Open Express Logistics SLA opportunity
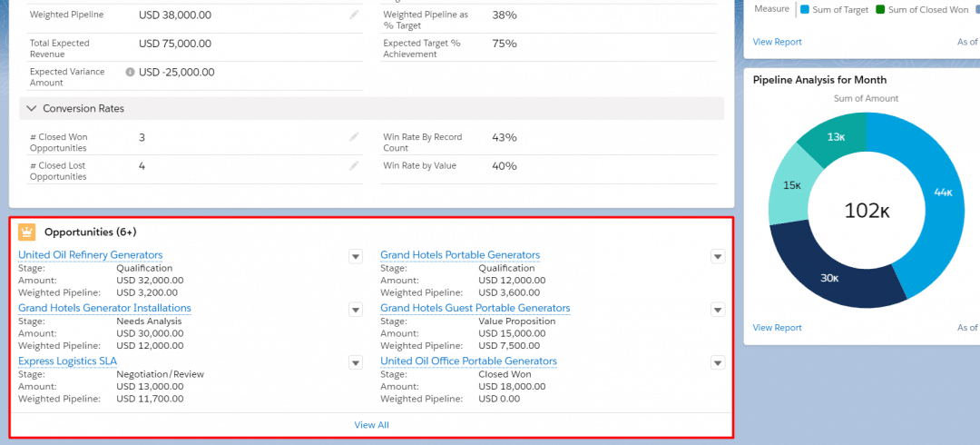The width and height of the screenshot is (980, 445). tap(67, 361)
